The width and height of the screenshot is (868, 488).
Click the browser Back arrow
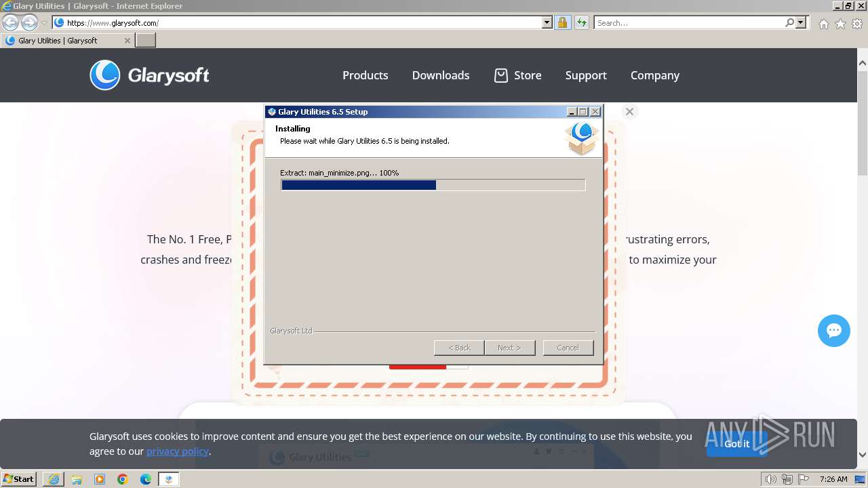coord(10,22)
